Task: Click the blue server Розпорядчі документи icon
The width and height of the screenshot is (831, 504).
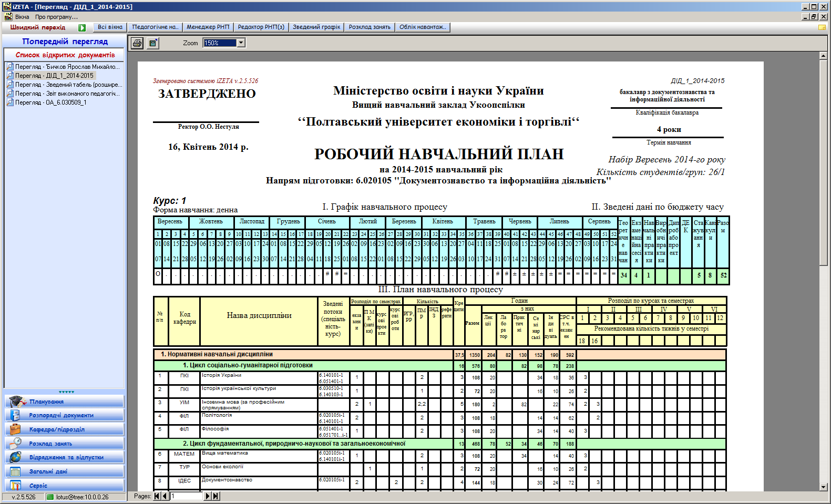Action: (16, 415)
